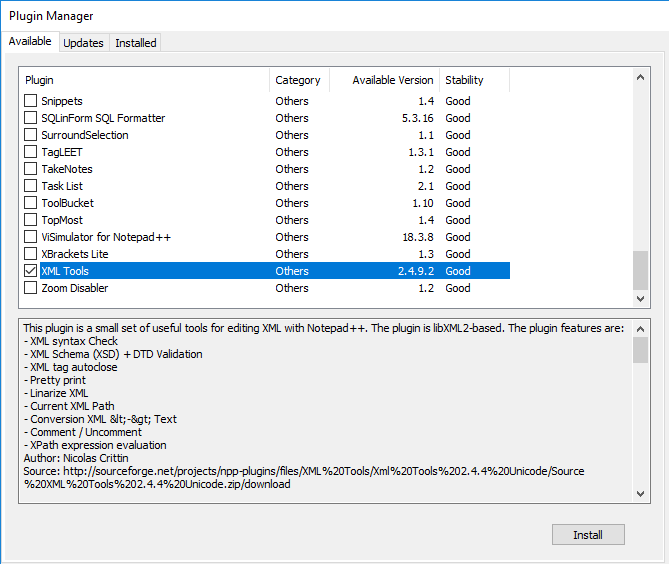Click the sourceforge.net source URL in description
Viewport: 669px width, 564px height.
coord(304,477)
